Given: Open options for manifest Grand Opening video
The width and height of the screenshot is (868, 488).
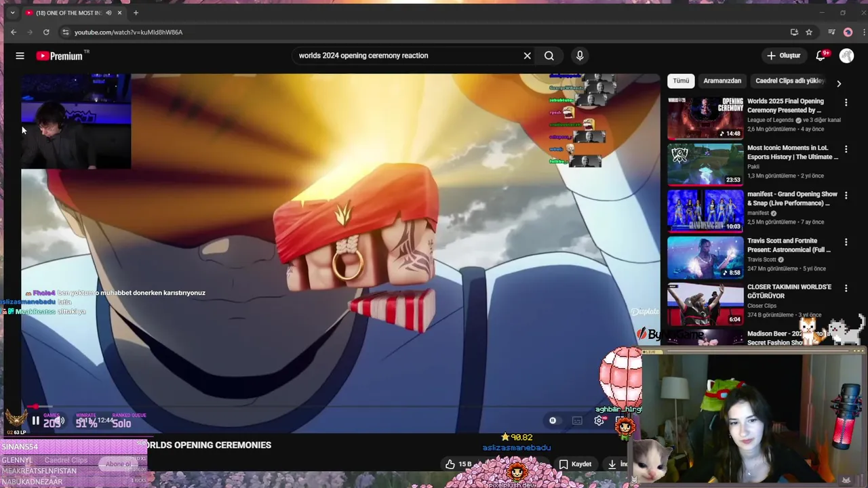Looking at the screenshot, I should pos(846,195).
